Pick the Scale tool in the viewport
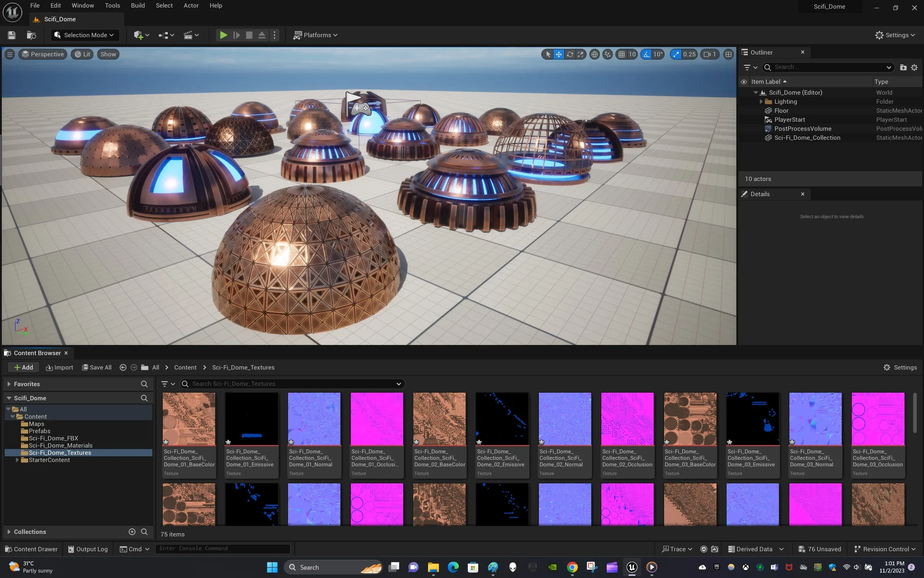This screenshot has width=924, height=578. [x=580, y=54]
